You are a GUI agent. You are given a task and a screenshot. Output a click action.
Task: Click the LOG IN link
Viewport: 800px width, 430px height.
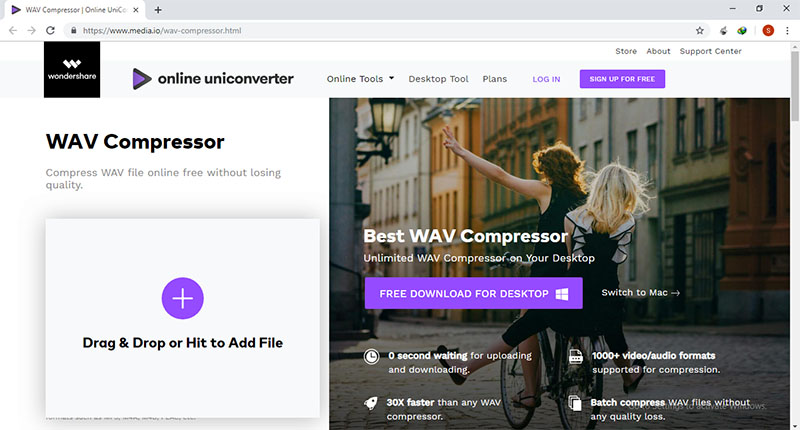click(x=546, y=79)
